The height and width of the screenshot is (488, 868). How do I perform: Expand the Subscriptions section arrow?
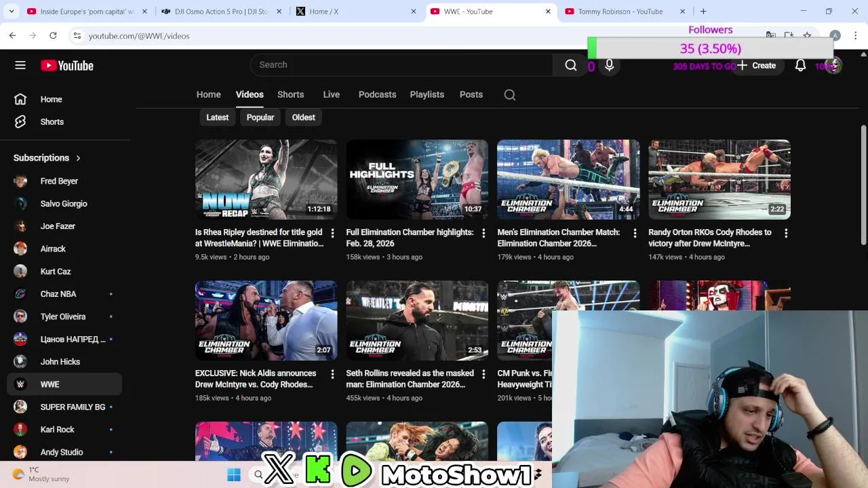[x=78, y=158]
